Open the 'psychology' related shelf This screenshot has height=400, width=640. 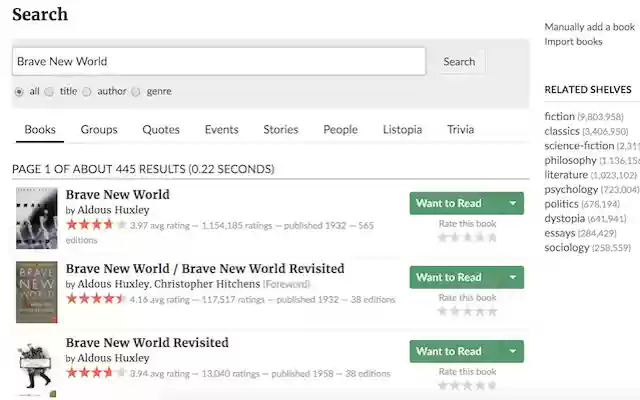coord(571,189)
